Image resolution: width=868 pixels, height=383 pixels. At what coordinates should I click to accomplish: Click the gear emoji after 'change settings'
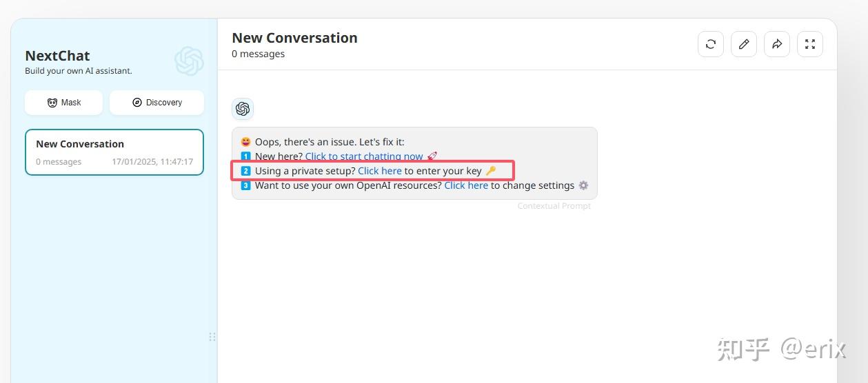(583, 185)
